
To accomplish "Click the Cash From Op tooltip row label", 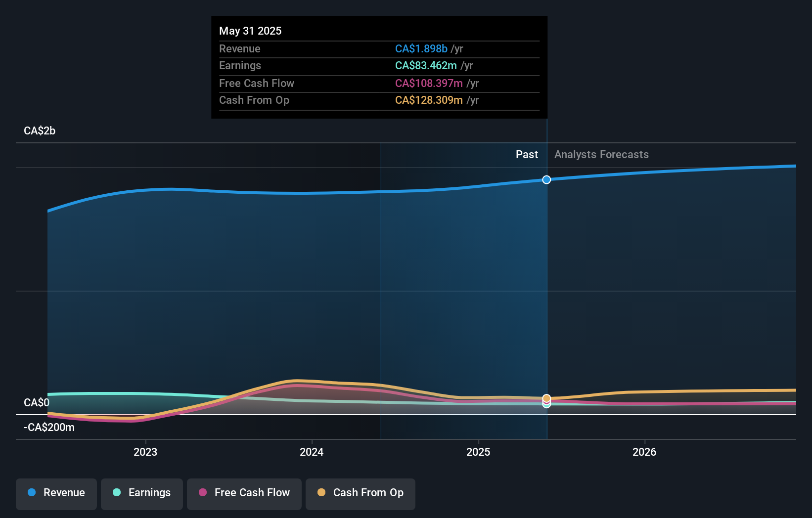I will click(x=254, y=100).
